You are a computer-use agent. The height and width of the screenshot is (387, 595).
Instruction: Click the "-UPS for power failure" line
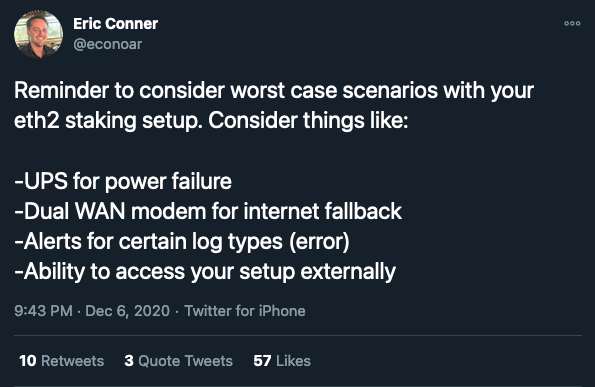click(123, 181)
